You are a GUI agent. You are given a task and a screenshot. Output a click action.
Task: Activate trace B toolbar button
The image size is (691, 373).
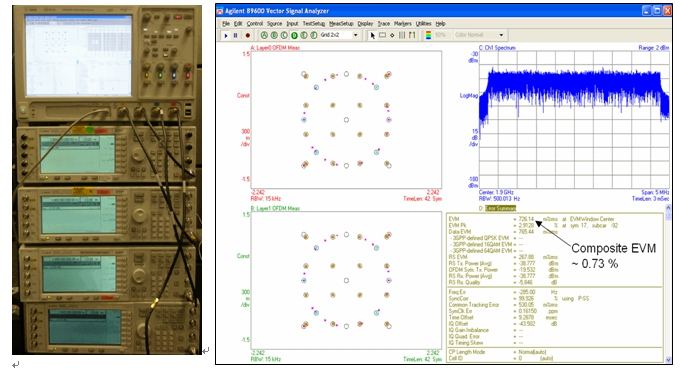point(274,35)
